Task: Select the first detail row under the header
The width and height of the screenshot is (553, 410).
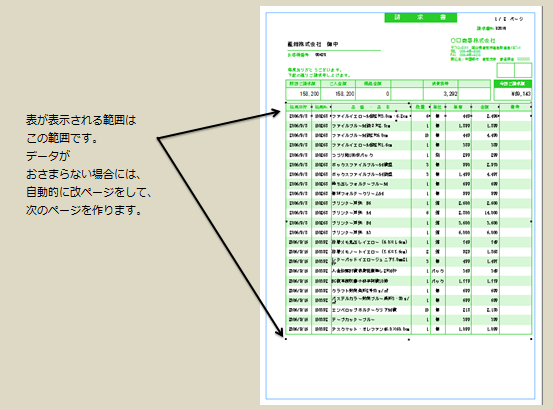Action: pyautogui.click(x=409, y=116)
